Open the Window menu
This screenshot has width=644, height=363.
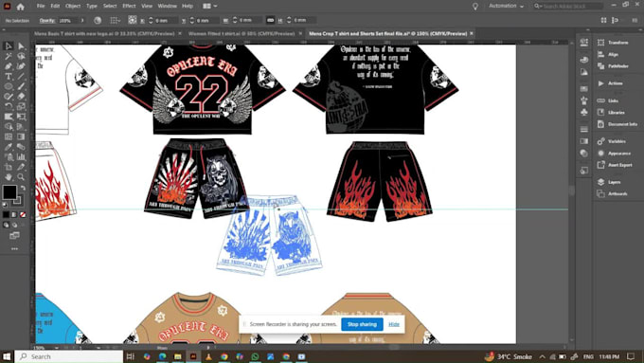pos(168,7)
